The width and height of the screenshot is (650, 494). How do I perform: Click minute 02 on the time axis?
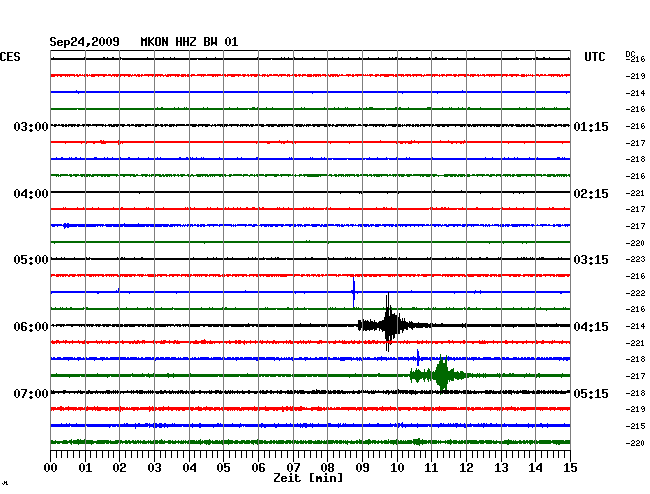click(119, 467)
